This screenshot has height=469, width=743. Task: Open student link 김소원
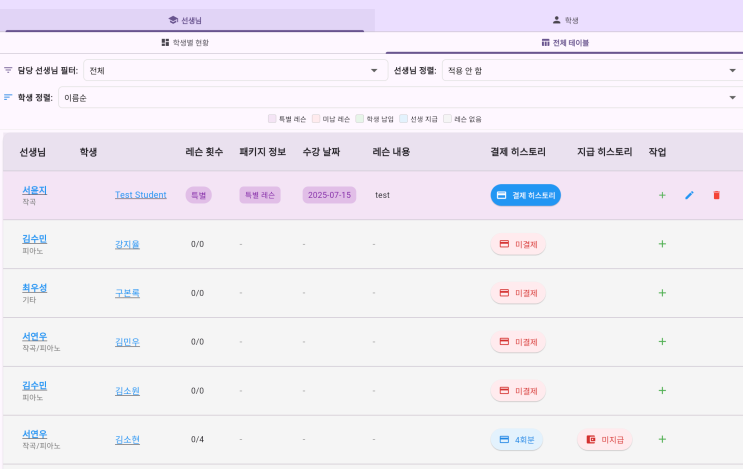click(127, 391)
